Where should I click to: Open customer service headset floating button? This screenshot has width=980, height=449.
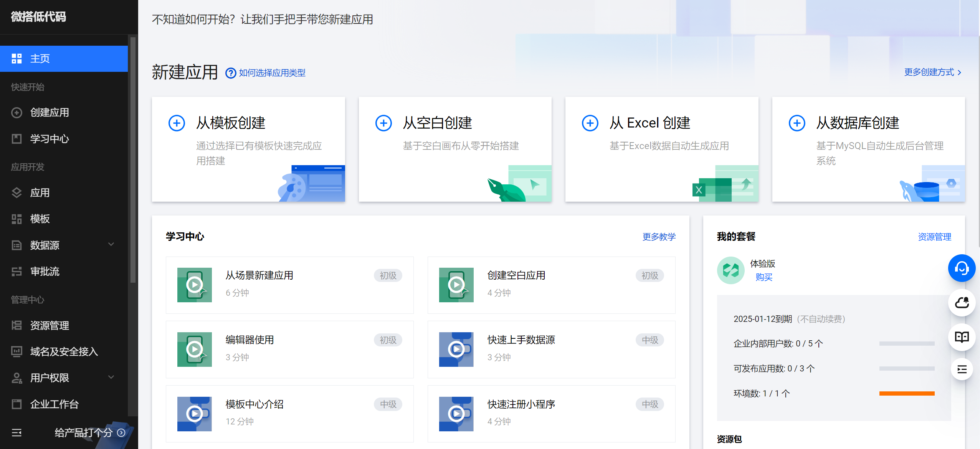point(962,268)
